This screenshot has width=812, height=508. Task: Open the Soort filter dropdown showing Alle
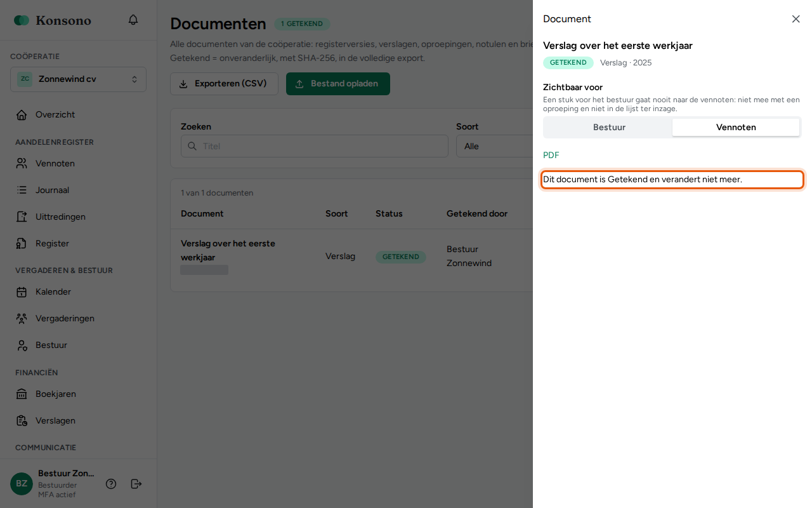(x=494, y=146)
